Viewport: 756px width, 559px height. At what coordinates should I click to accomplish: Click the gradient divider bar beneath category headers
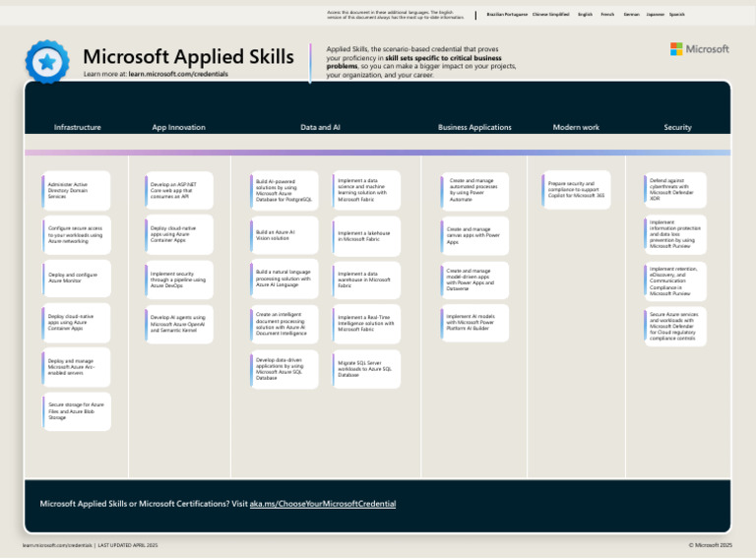(x=378, y=153)
